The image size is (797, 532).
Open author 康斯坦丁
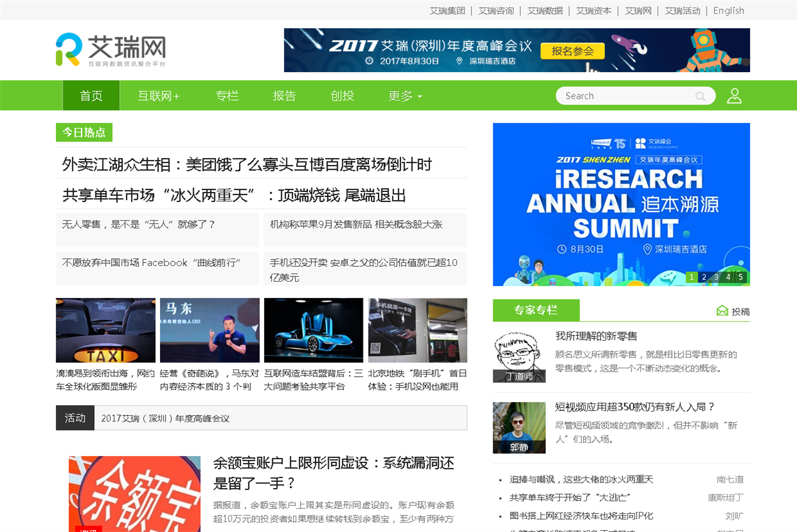tap(726, 497)
